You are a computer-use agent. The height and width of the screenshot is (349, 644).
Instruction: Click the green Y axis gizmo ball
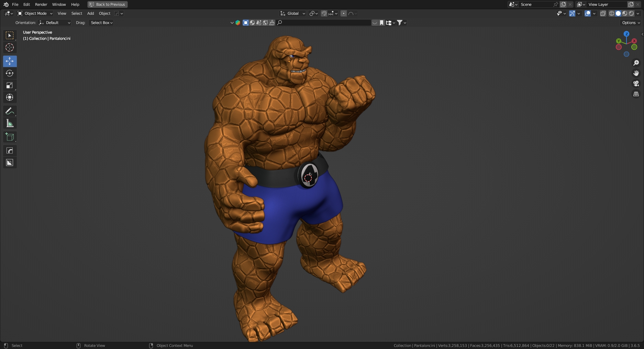coord(619,41)
